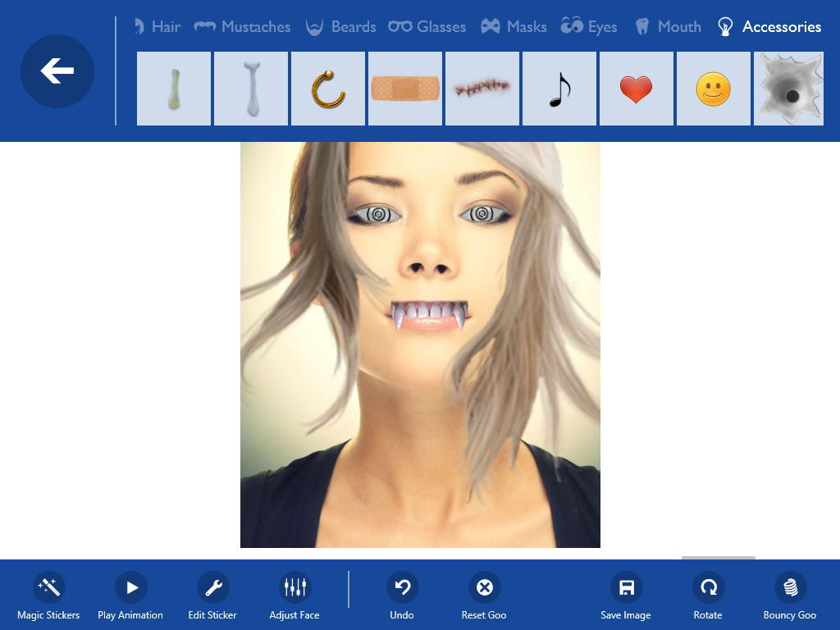Rotate the image
The image size is (840, 630).
[x=708, y=587]
